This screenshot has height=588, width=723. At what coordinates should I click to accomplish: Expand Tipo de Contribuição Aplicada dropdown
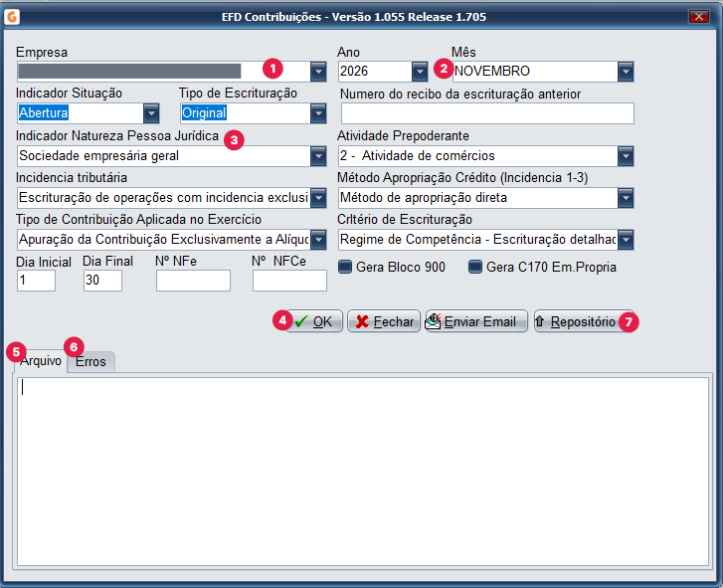coord(318,240)
